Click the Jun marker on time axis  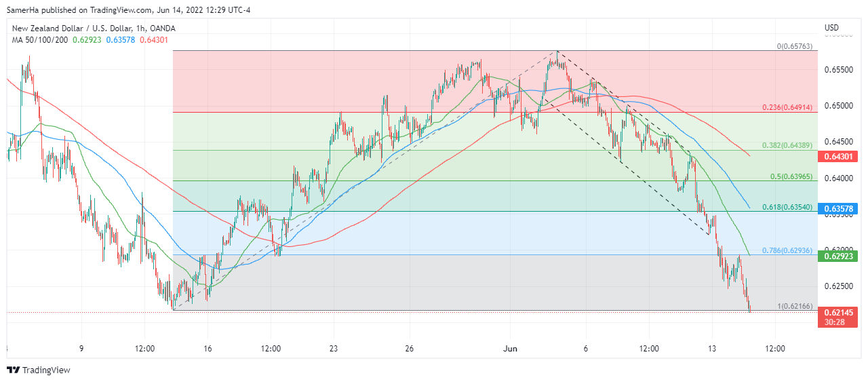tap(511, 349)
